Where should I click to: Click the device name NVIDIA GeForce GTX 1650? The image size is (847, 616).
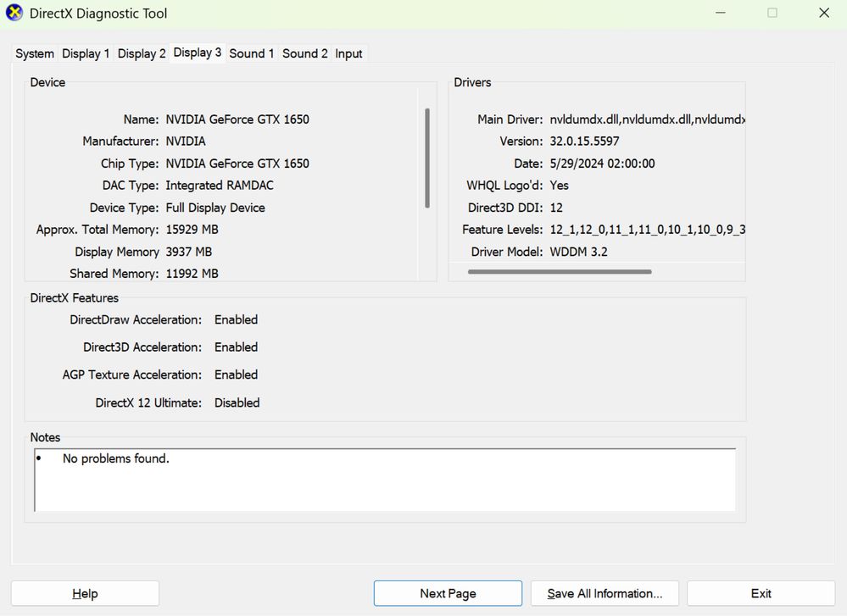(237, 119)
